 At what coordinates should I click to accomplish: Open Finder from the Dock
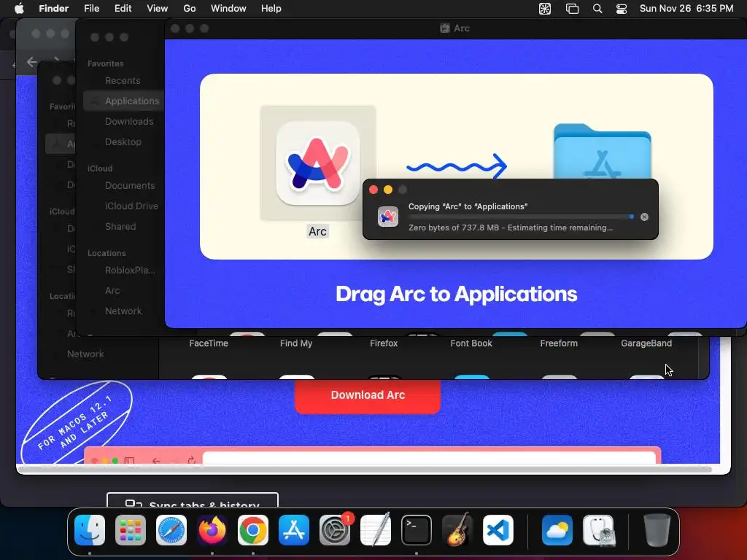coord(90,530)
